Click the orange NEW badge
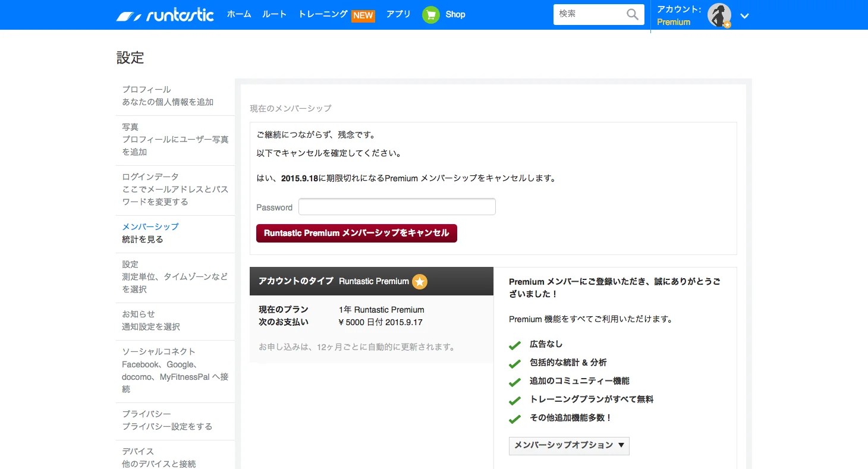 (x=363, y=15)
